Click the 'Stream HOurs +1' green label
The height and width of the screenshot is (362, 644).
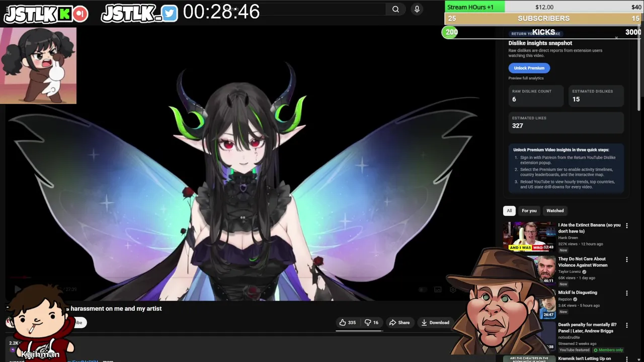[474, 7]
